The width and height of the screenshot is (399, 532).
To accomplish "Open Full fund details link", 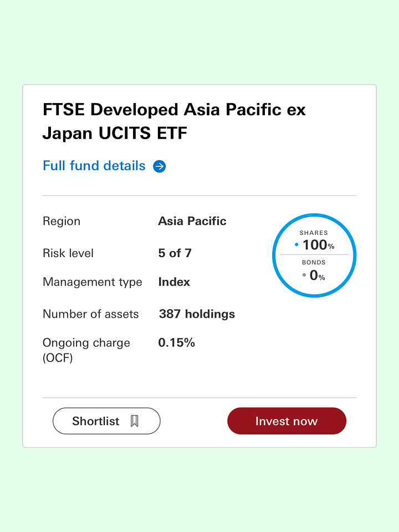I will click(x=104, y=166).
